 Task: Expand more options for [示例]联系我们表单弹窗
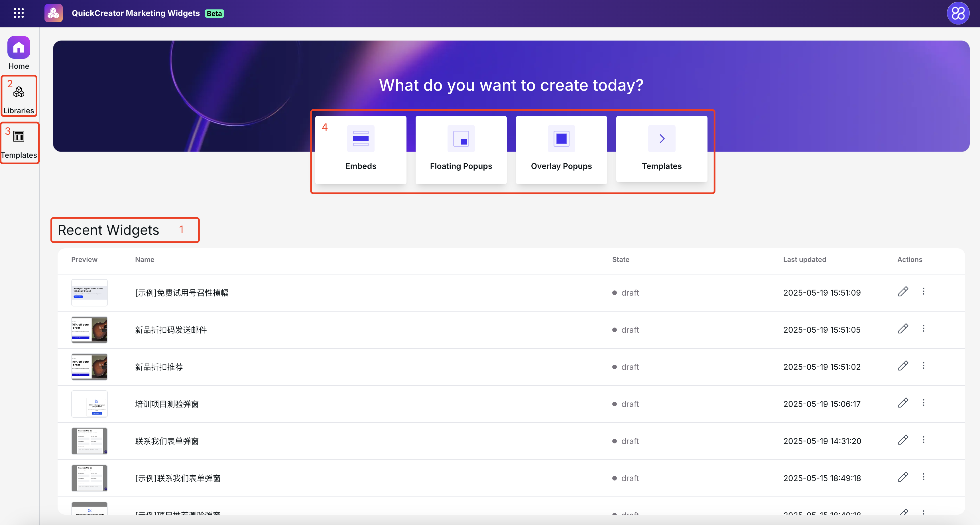923,477
